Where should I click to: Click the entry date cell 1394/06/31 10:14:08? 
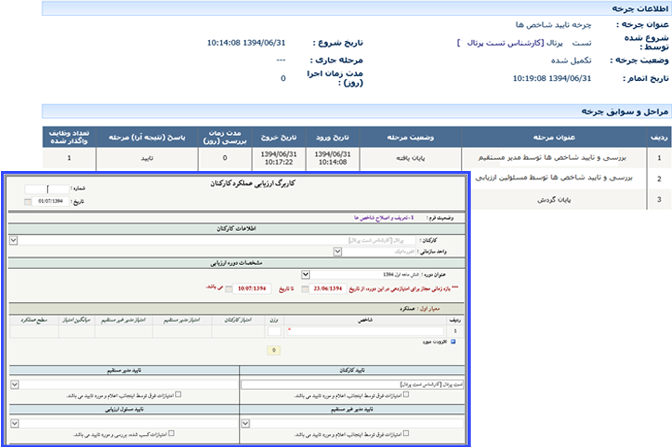pyautogui.click(x=333, y=158)
